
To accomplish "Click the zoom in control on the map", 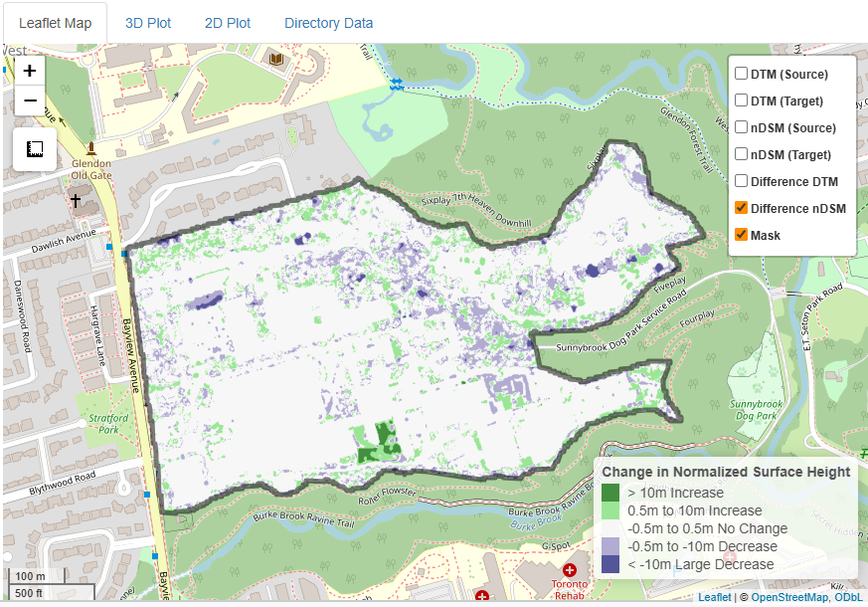I will click(x=29, y=71).
